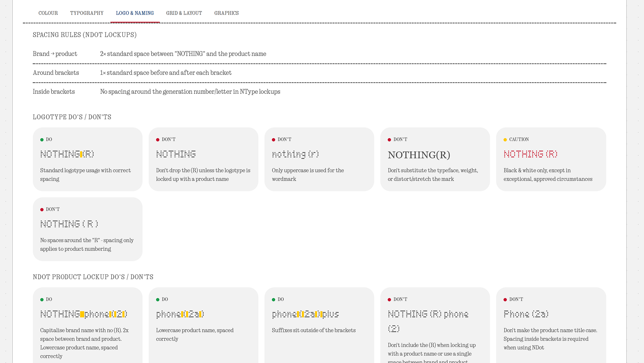Click the NOTHING (R) phone (2) don't example
644x363 pixels.
[428, 321]
